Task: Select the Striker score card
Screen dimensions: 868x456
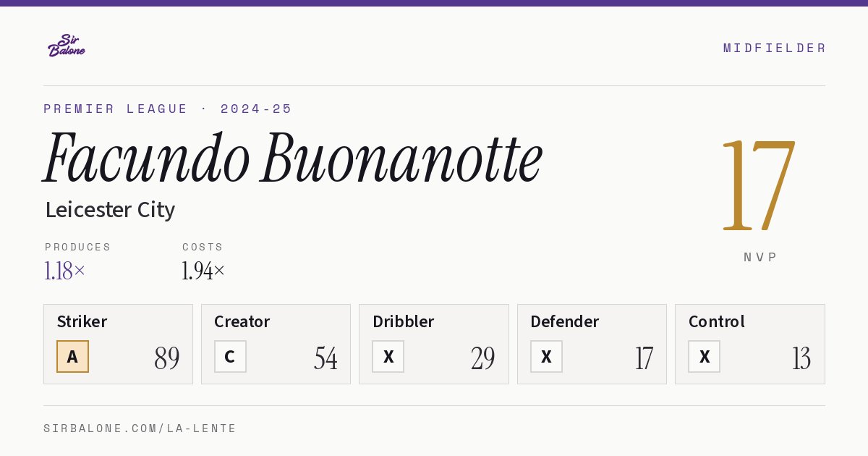Action: 118,344
